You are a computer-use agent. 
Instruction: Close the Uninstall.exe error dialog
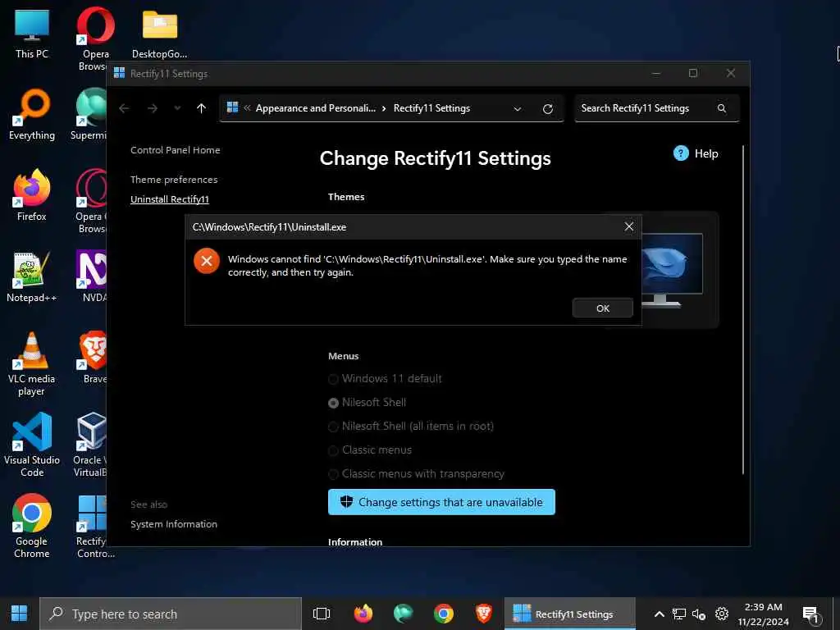pyautogui.click(x=629, y=226)
